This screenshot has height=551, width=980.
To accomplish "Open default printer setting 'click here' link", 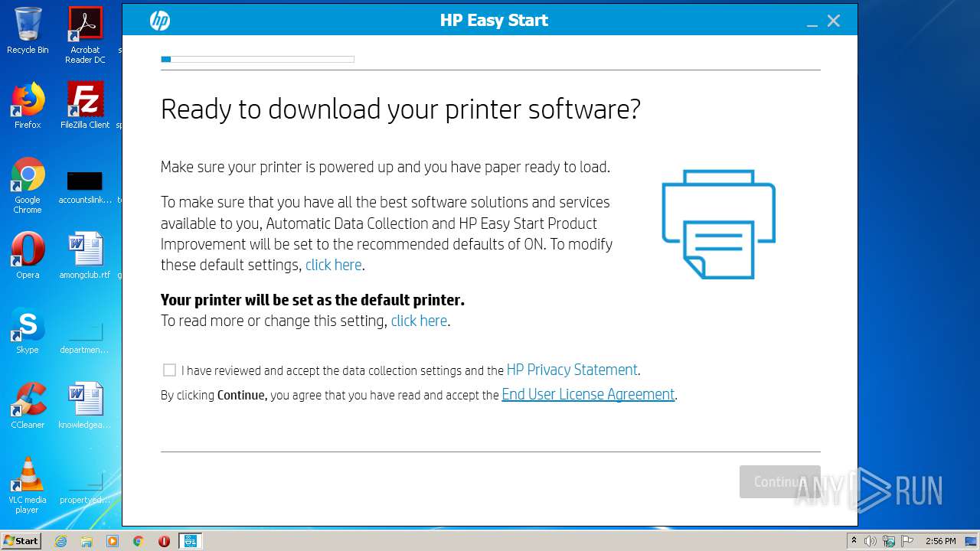I will [419, 321].
